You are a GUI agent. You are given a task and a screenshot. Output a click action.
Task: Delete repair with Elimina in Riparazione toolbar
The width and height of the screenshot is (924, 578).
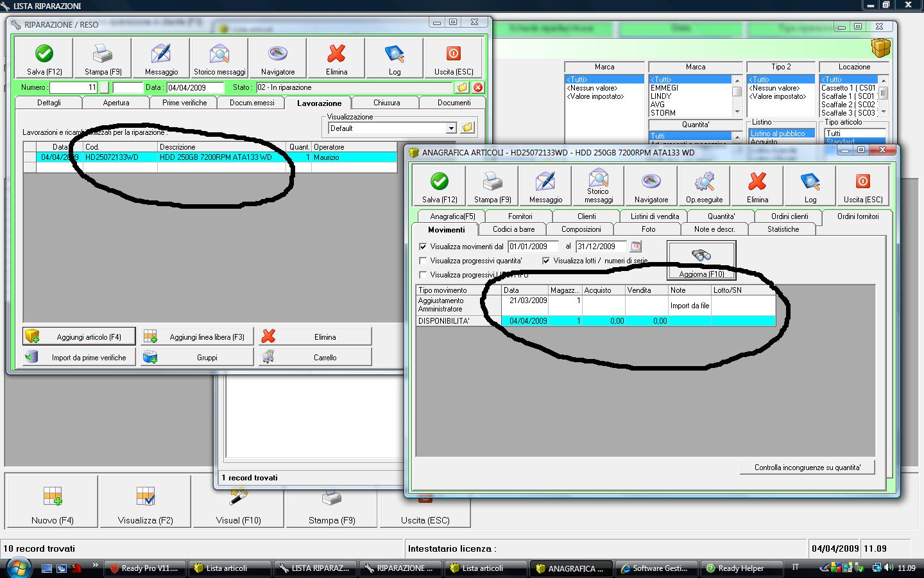pyautogui.click(x=336, y=58)
